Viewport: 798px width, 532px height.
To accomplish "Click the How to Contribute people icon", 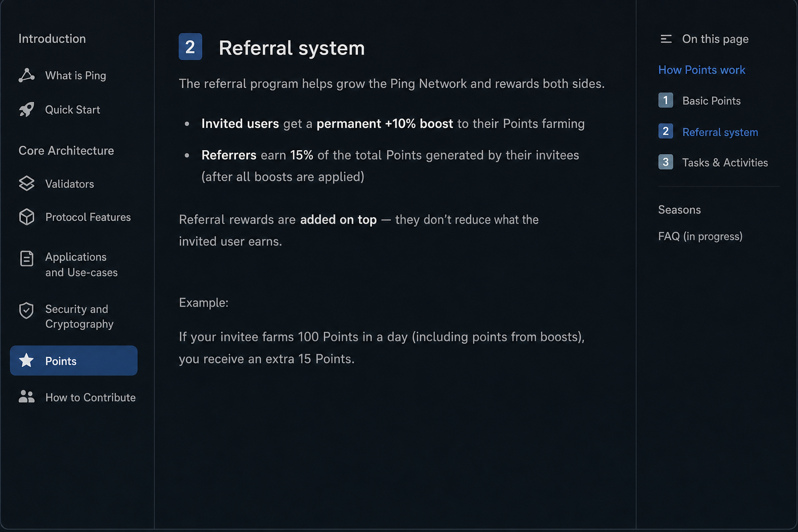I will point(26,397).
